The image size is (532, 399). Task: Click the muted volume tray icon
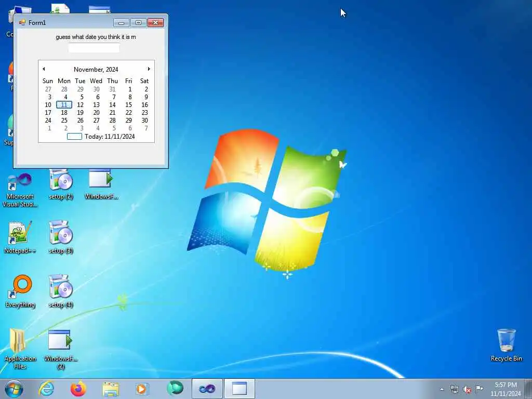coord(467,390)
